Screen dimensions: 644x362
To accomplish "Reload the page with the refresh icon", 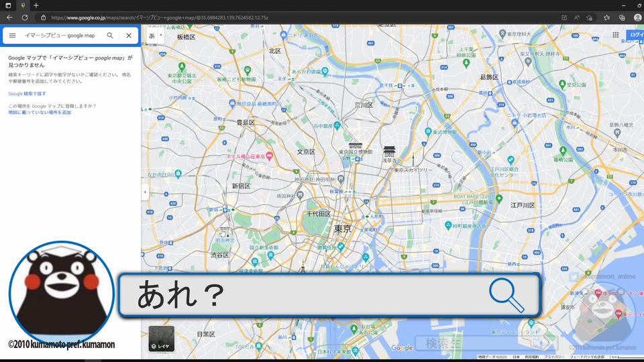I will (25, 17).
